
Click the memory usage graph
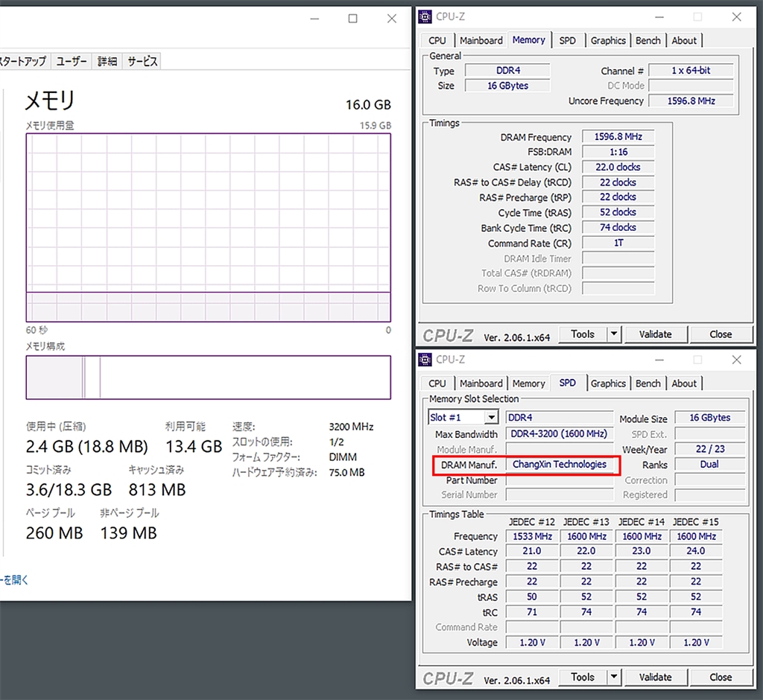pyautogui.click(x=209, y=228)
